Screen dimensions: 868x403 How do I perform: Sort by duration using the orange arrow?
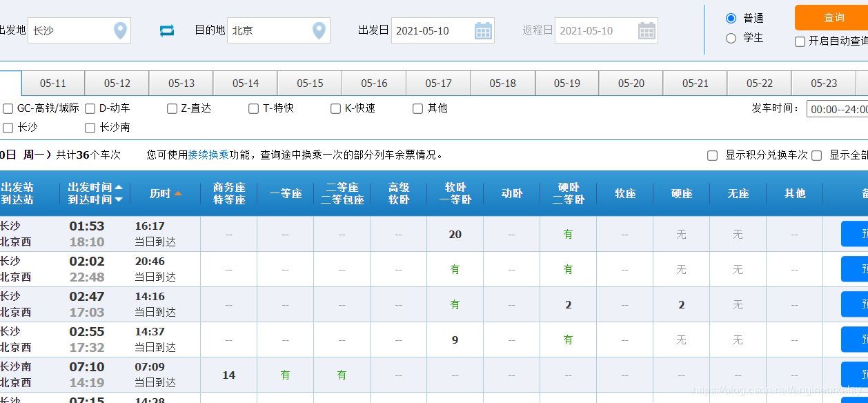[x=178, y=194]
